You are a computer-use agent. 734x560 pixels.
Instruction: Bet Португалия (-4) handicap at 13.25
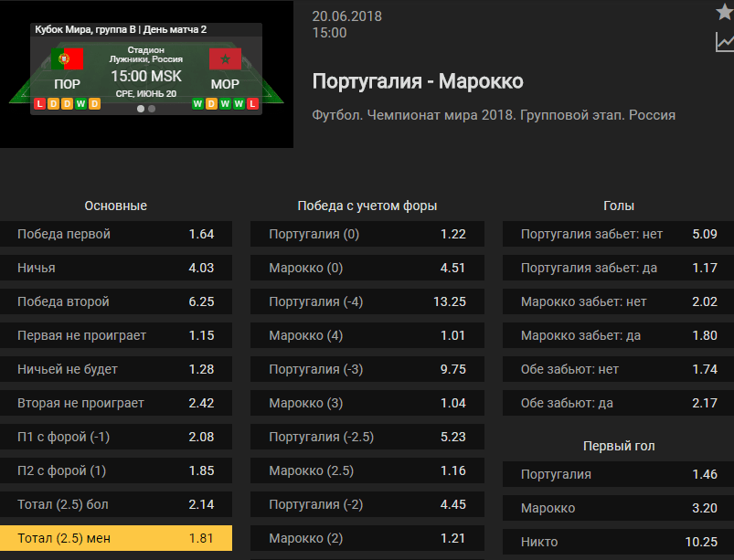coord(367,301)
